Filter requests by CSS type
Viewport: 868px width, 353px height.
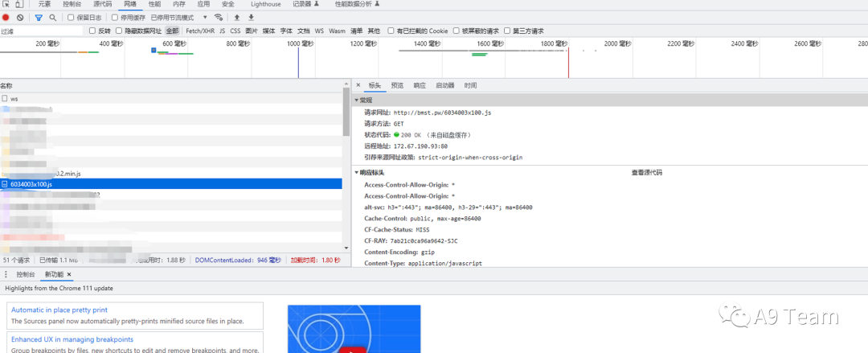(x=235, y=31)
